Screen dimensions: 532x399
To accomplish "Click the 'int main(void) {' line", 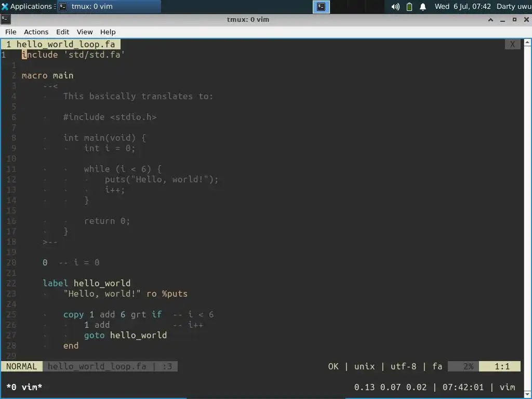I will pyautogui.click(x=104, y=138).
